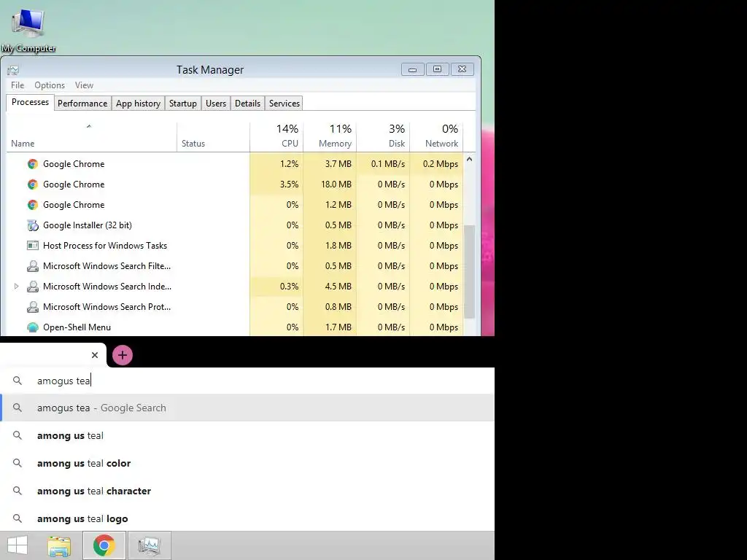Switch to Details tab

point(248,104)
